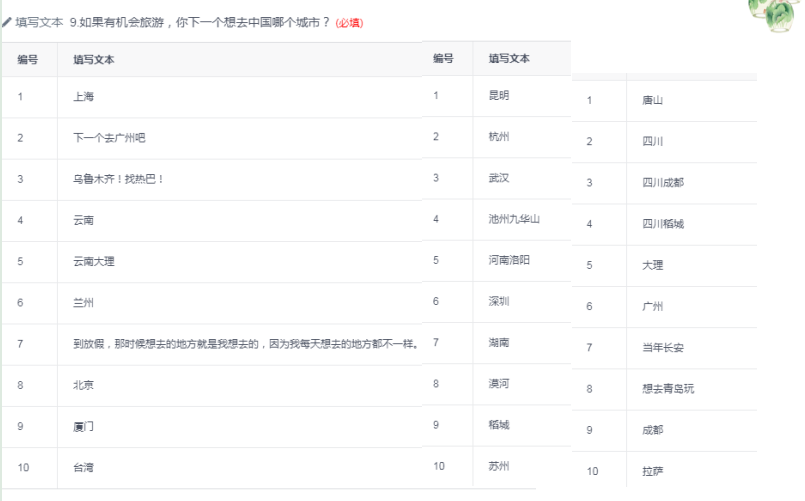This screenshot has height=501, width=805.
Task: Click the long response starting with 到放假
Action: pos(244,343)
